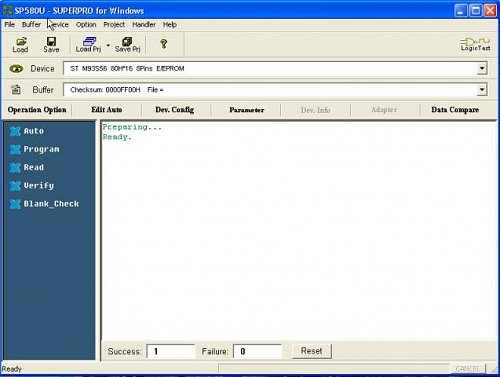Image resolution: width=500 pixels, height=377 pixels.
Task: Click the Load Prj toolbar icon
Action: [x=88, y=44]
